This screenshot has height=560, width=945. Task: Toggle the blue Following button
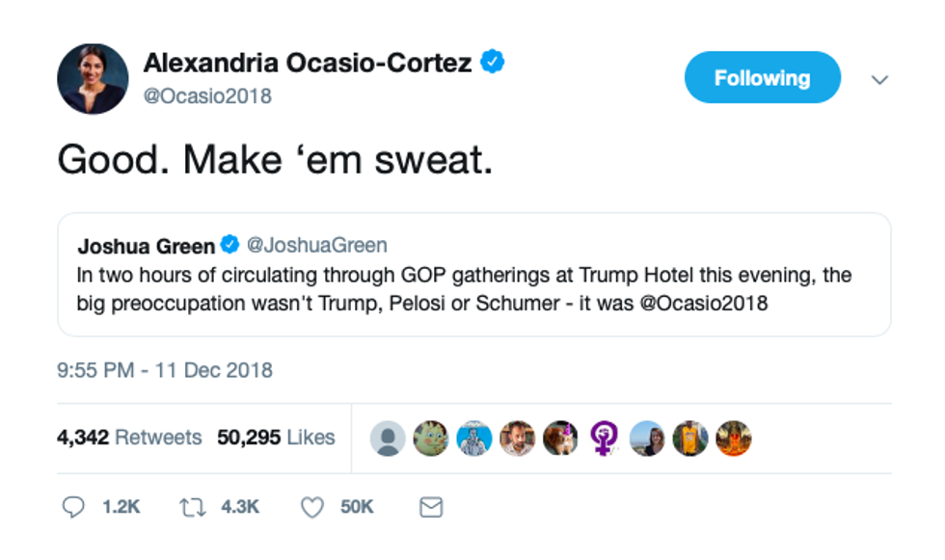(x=762, y=78)
